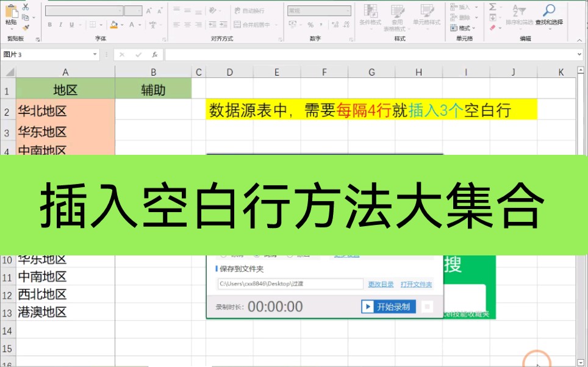Apply 合并后居中 merge and center
Image resolution: width=588 pixels, height=367 pixels.
(252, 24)
